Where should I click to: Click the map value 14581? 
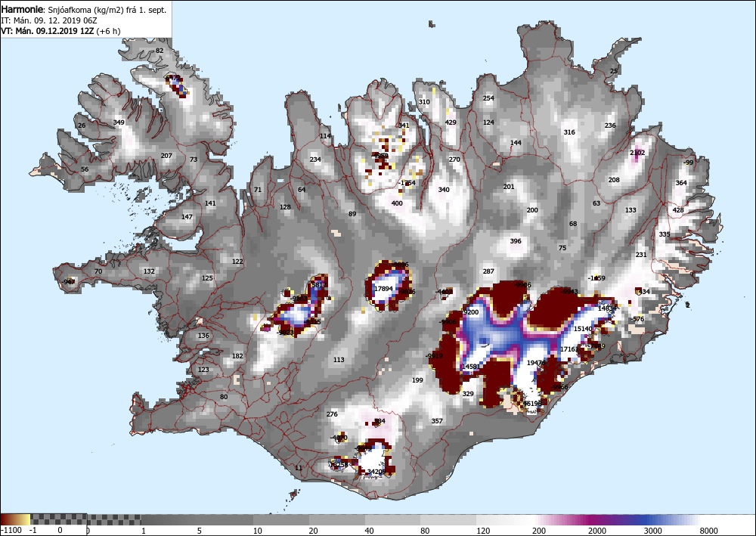pos(470,367)
